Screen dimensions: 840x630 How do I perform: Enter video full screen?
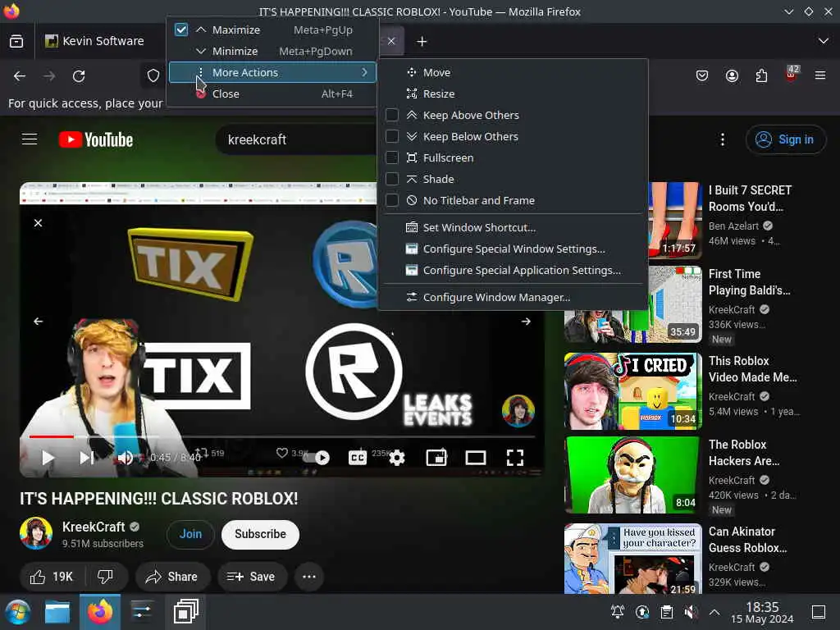(x=515, y=458)
